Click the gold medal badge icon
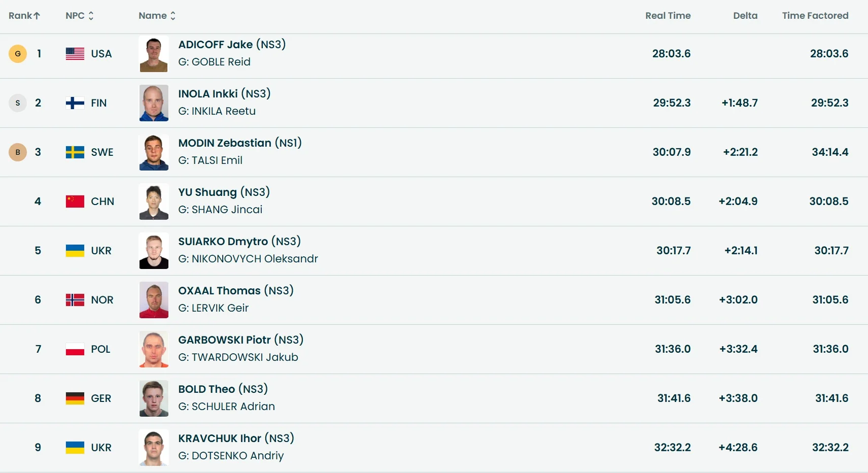The height and width of the screenshot is (473, 868). tap(18, 54)
